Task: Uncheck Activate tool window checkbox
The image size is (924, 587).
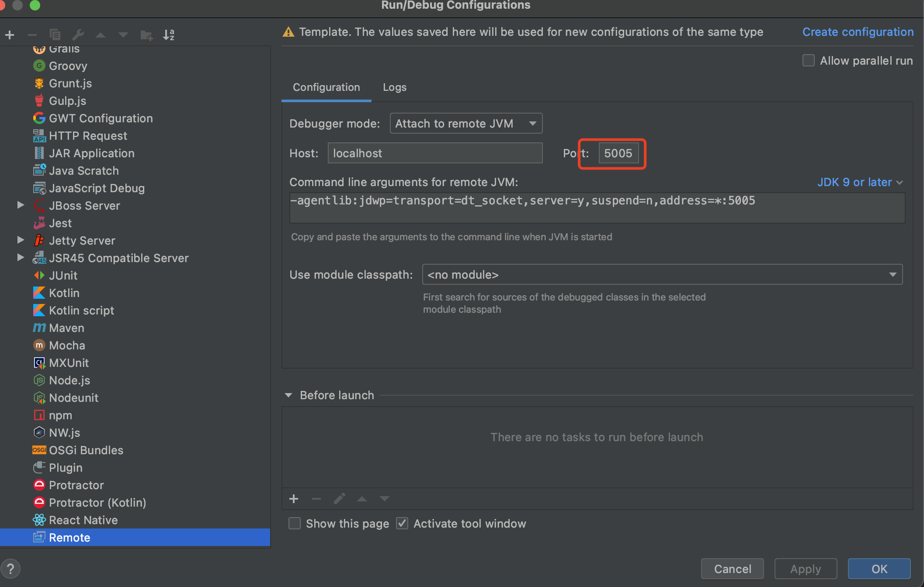Action: [402, 523]
